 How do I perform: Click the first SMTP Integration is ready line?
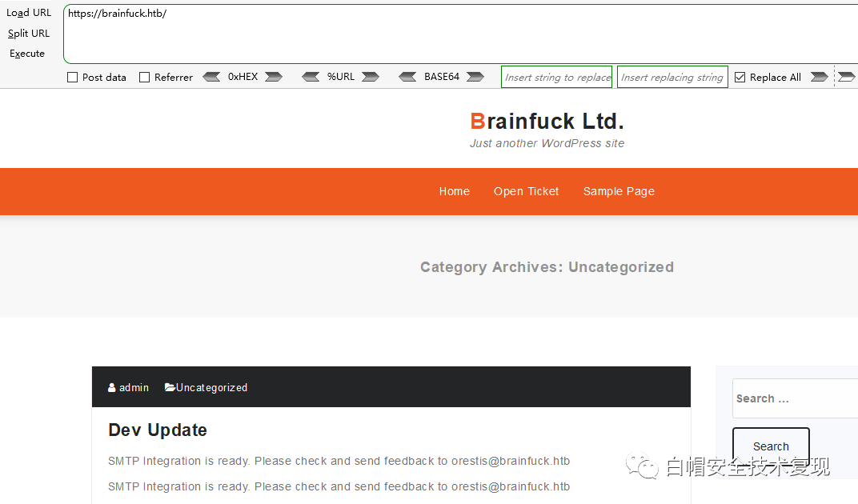point(339,462)
